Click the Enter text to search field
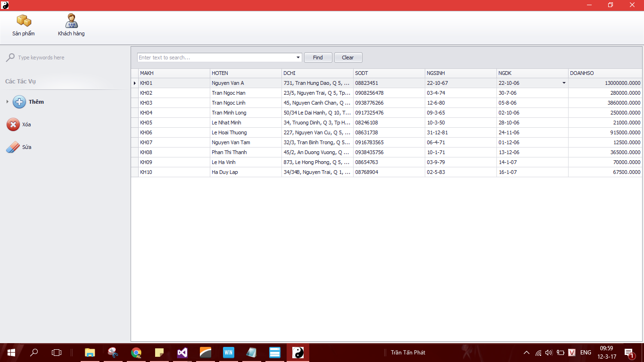Image resolution: width=644 pixels, height=362 pixels. (216, 58)
